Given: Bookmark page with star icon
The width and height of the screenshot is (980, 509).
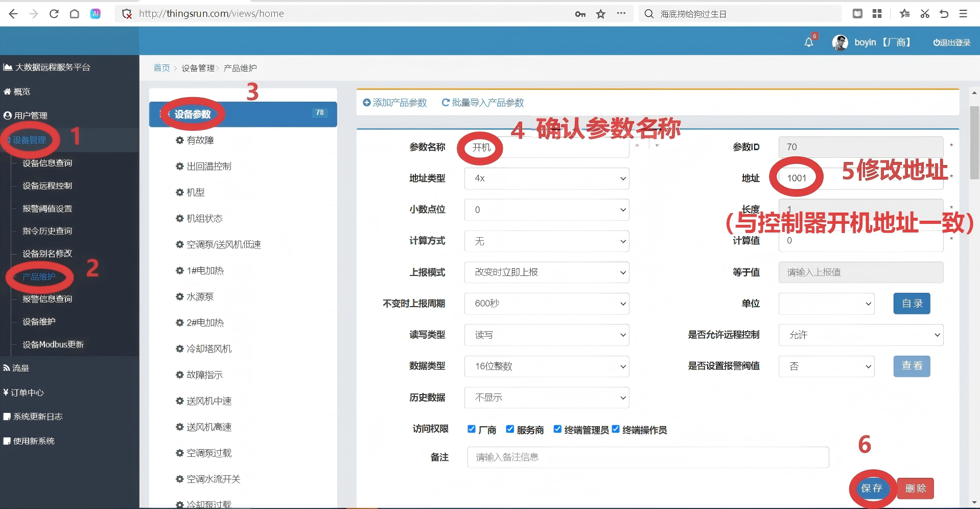Looking at the screenshot, I should pyautogui.click(x=600, y=14).
